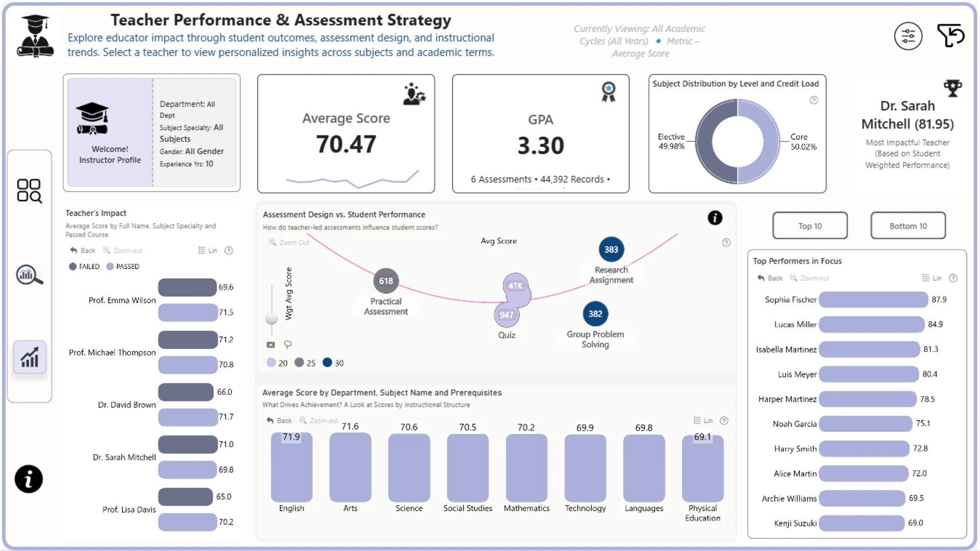Screen dimensions: 980x551
Task: Select the Languages bar
Action: 644,468
